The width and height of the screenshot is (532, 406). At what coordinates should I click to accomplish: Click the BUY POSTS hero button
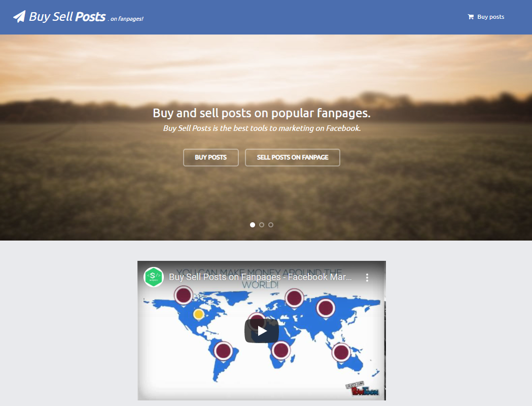pos(210,157)
